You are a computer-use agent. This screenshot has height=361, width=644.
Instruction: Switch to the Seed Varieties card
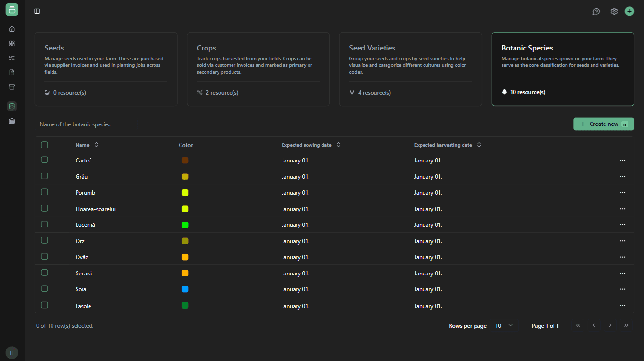pyautogui.click(x=410, y=69)
